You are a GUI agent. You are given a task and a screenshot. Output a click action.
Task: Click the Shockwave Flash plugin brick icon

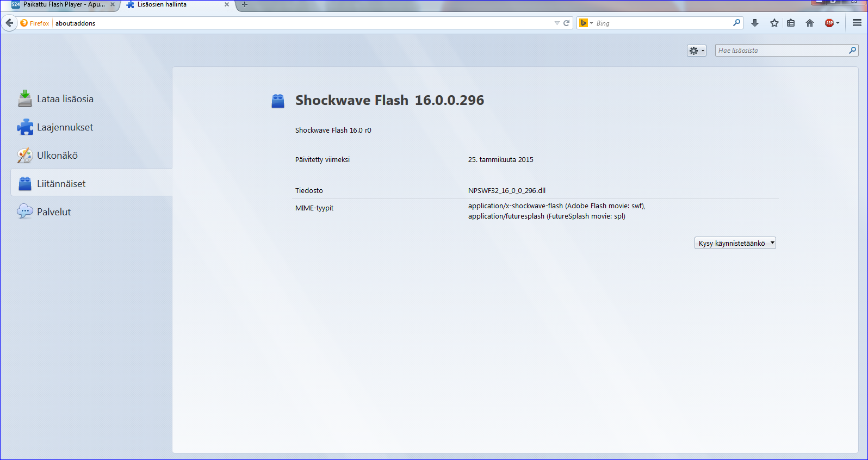[x=278, y=101]
